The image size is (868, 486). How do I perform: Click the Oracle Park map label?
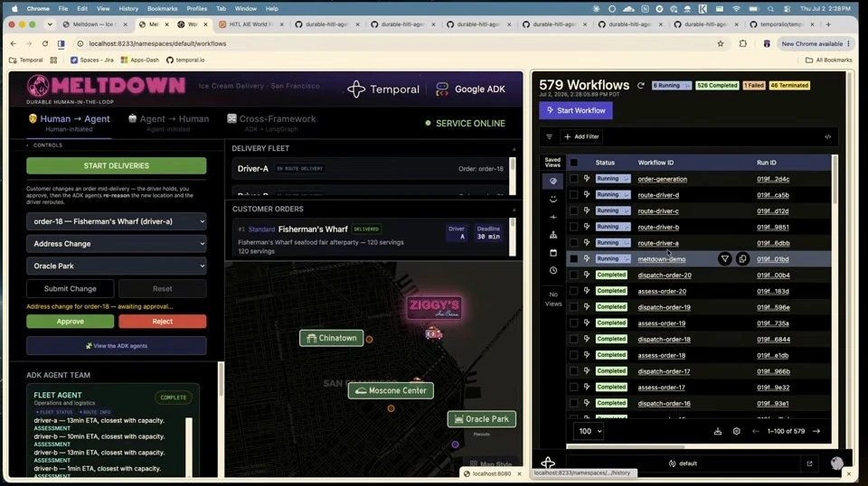click(482, 419)
